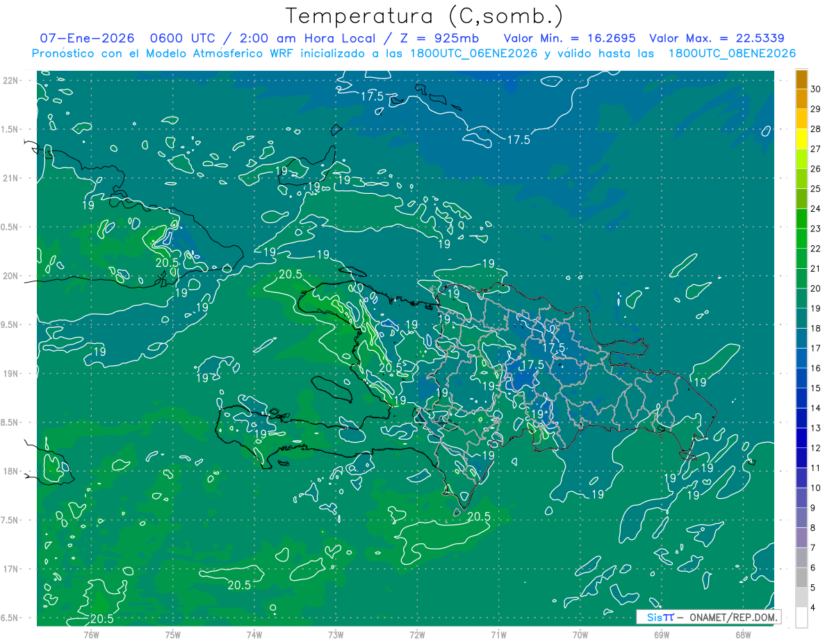Click the "71W" longitude axis label
This screenshot has width=834, height=644.
[498, 635]
